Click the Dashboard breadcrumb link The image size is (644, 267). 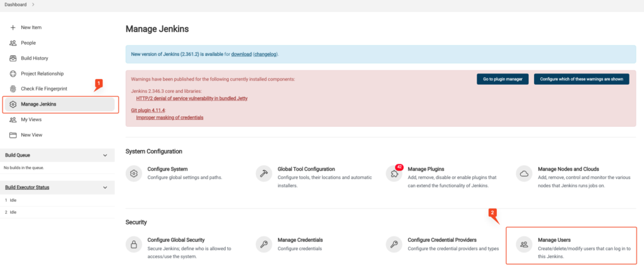(x=16, y=4)
